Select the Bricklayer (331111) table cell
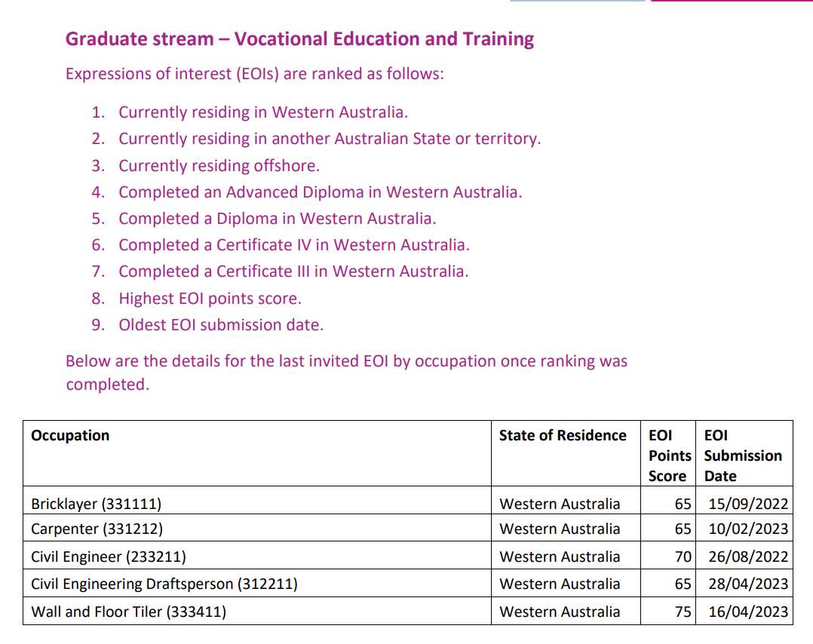The width and height of the screenshot is (813, 644). 96,504
